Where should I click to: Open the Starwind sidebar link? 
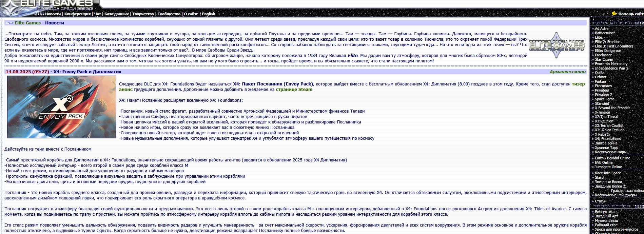602,103
